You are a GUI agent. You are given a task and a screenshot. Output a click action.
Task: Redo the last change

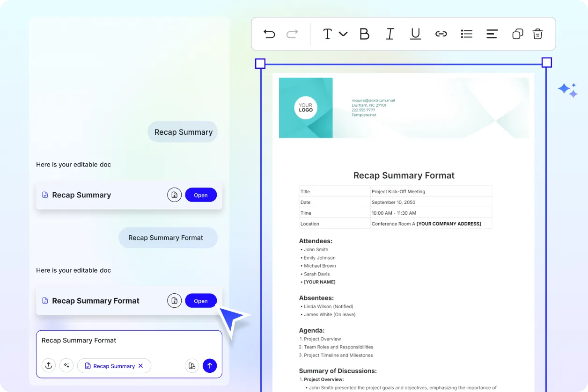click(x=291, y=34)
